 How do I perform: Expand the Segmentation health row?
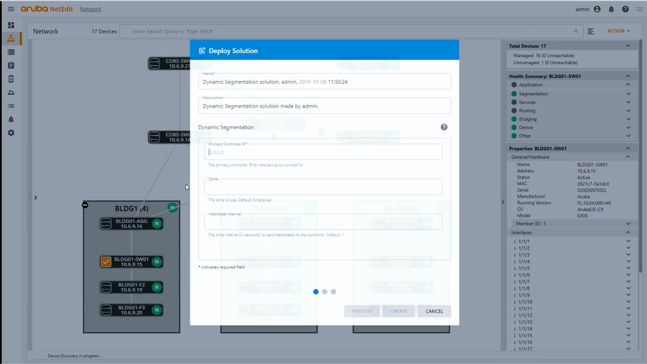(628, 94)
